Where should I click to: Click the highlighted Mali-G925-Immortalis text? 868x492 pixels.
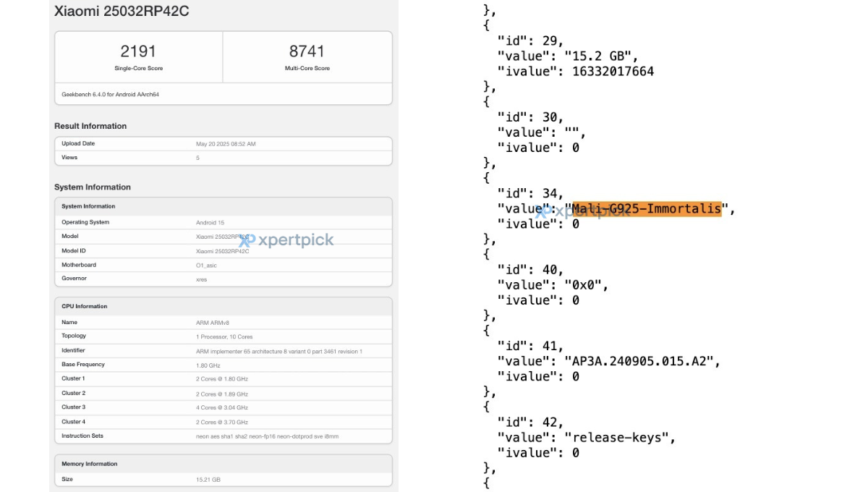point(646,209)
